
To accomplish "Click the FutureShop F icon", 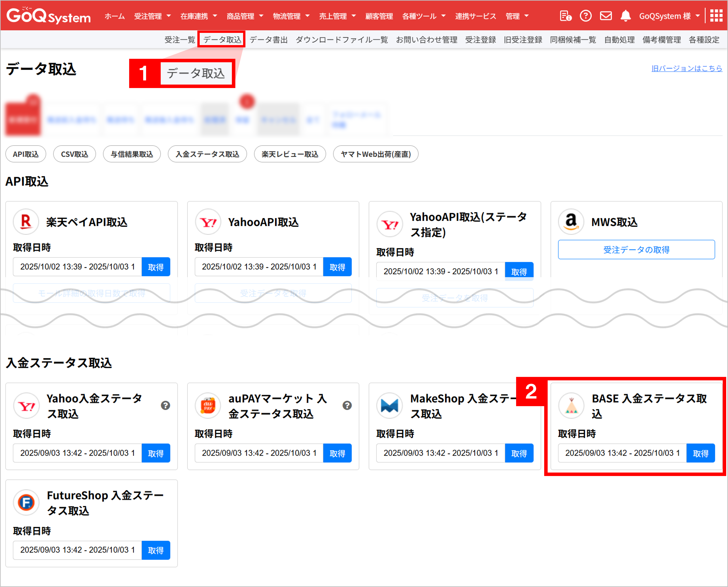I will [26, 503].
